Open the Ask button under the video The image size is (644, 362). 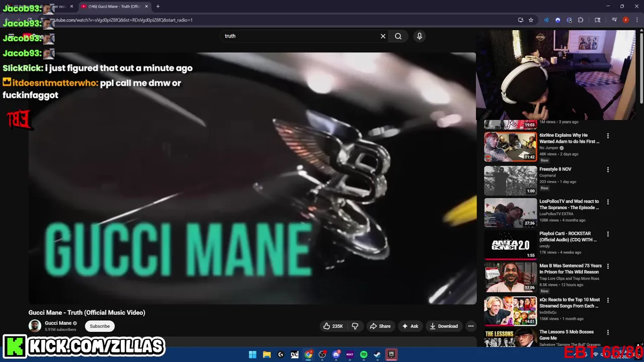(x=410, y=326)
